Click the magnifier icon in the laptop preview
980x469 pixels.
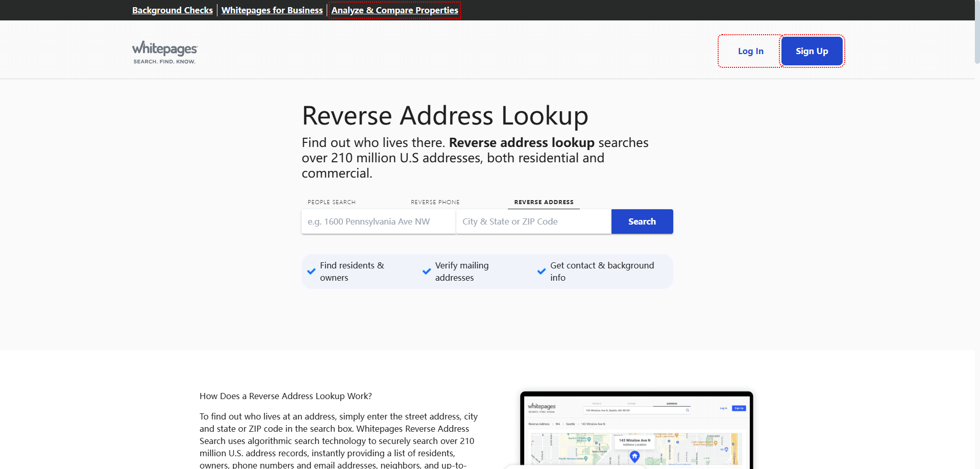[688, 410]
